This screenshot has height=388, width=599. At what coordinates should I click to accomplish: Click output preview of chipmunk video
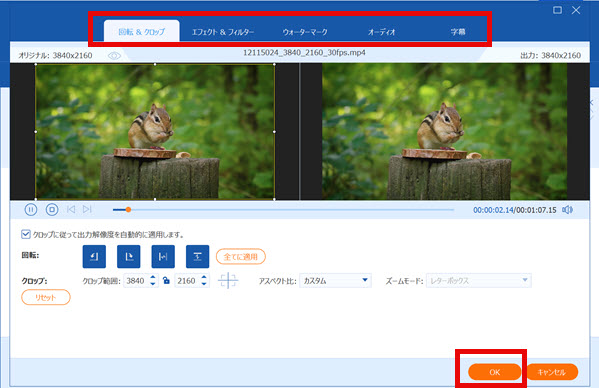tap(445, 132)
